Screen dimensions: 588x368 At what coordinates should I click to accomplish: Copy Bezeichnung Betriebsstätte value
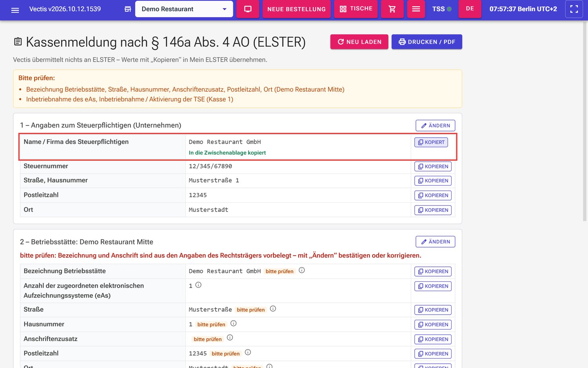point(433,271)
